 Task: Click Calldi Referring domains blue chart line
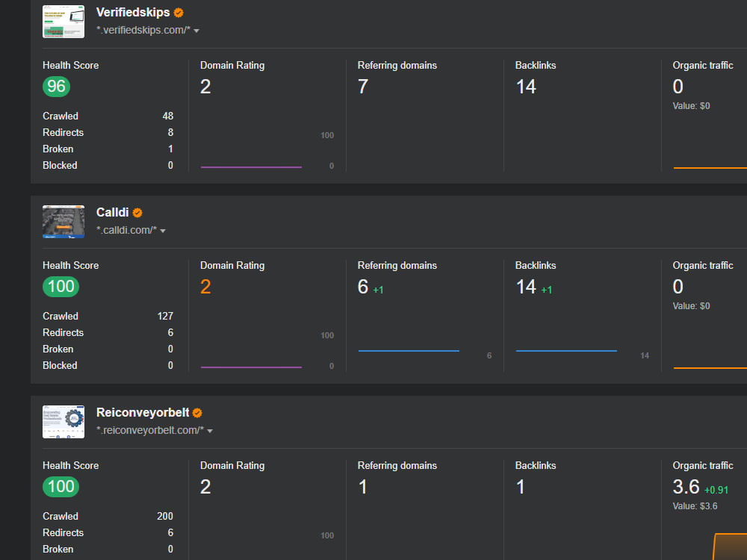pyautogui.click(x=409, y=351)
